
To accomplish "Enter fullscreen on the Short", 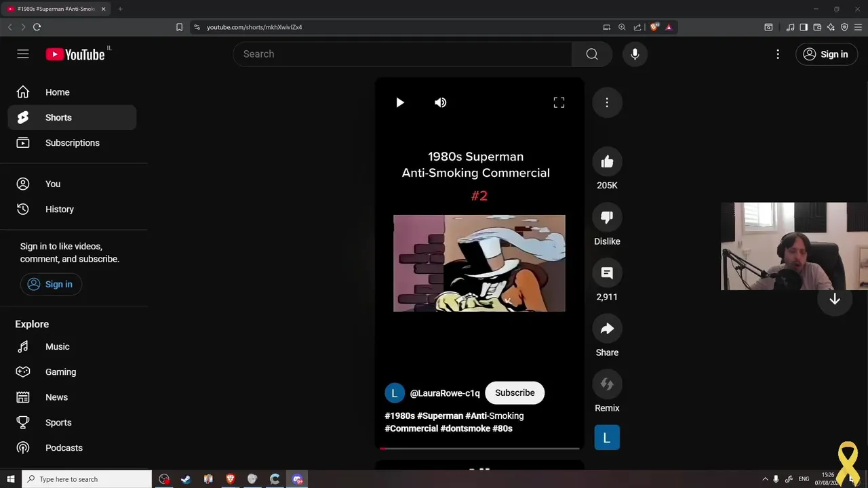I will [x=559, y=102].
